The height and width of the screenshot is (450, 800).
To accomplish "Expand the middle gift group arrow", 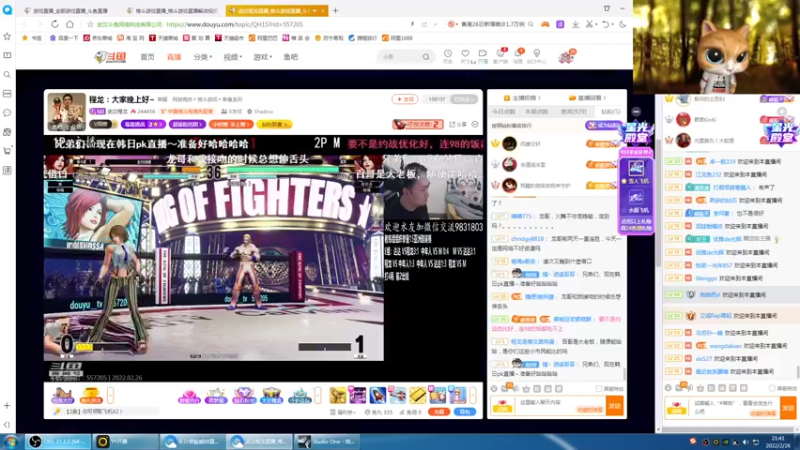I will click(x=318, y=395).
